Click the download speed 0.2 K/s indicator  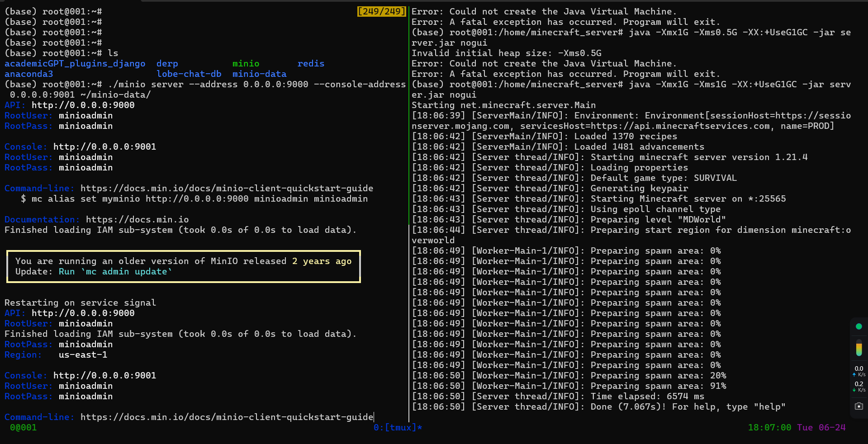point(859,387)
